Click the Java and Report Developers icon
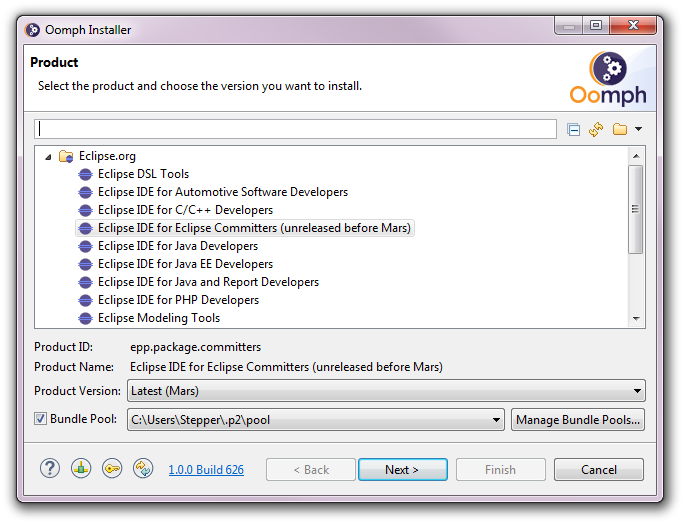The height and width of the screenshot is (521, 684). (86, 282)
